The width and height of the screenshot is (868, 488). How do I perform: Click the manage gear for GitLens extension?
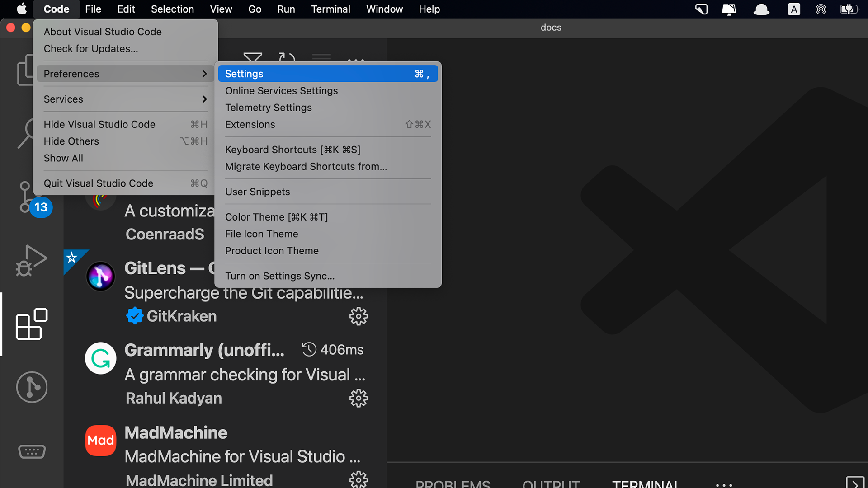click(x=359, y=316)
